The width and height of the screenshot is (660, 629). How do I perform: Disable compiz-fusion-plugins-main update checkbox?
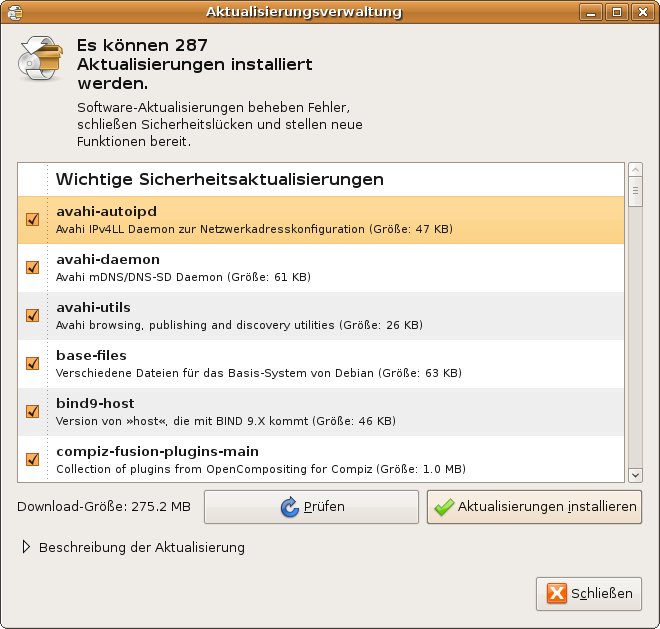pos(32,459)
